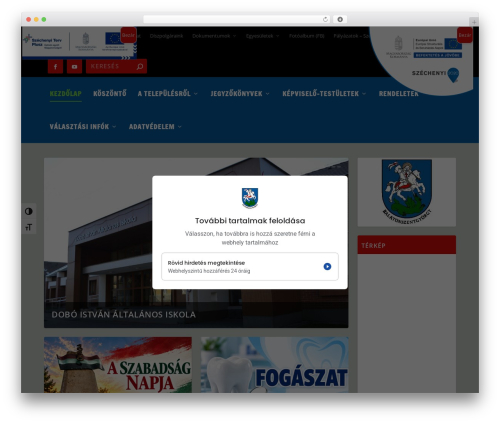Open Díszpolgáraink top menu link
Viewport: 500px width, 423px height.
tap(166, 36)
